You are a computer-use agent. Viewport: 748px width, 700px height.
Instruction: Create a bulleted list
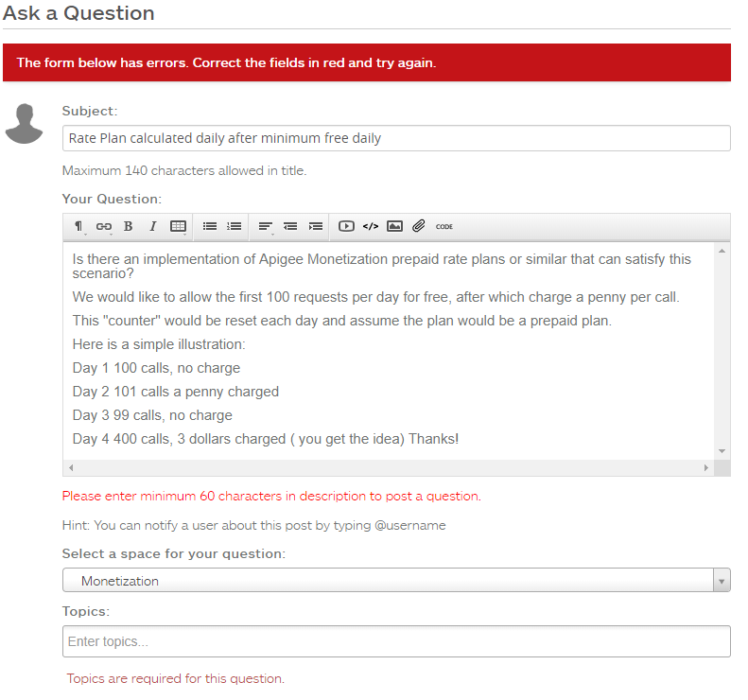click(x=209, y=226)
